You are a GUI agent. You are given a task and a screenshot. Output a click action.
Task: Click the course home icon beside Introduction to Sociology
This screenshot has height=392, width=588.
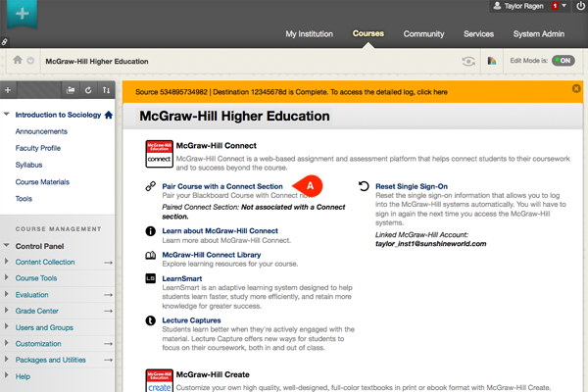(x=108, y=116)
